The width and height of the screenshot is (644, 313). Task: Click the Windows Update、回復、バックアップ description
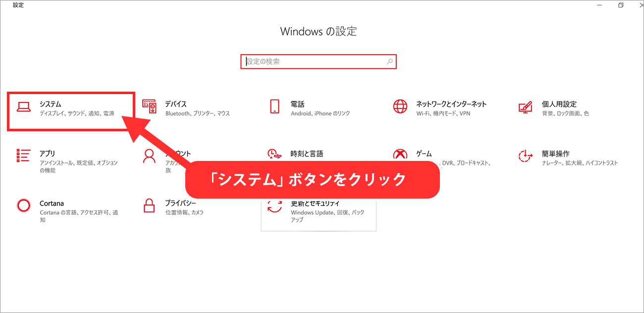(328, 216)
